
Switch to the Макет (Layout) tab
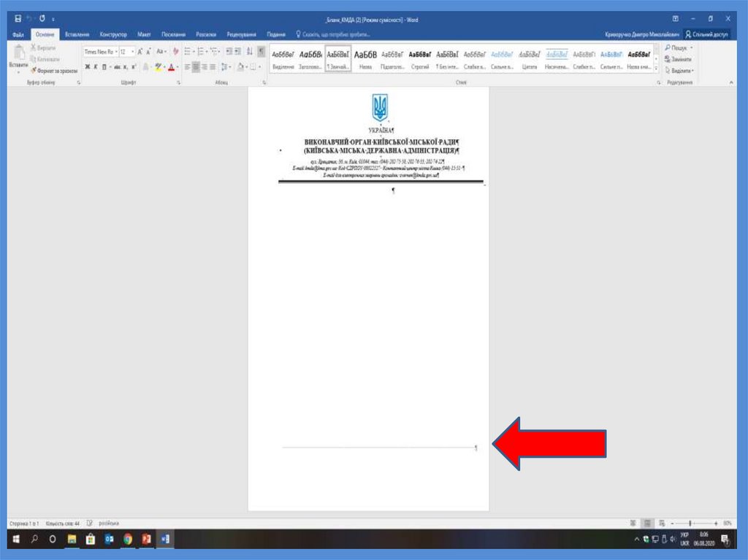(144, 34)
